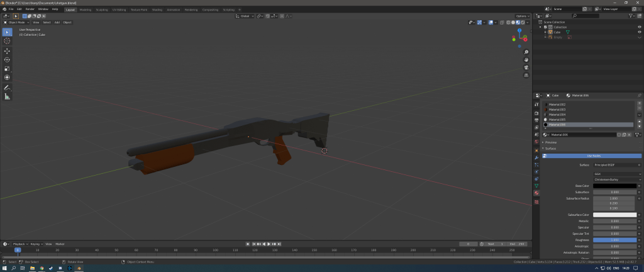Select the Rotate tool
Viewport: 644px width, 272px height.
tap(7, 60)
